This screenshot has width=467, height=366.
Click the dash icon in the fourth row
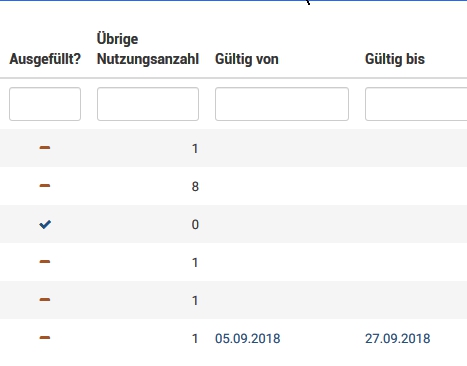pos(45,262)
